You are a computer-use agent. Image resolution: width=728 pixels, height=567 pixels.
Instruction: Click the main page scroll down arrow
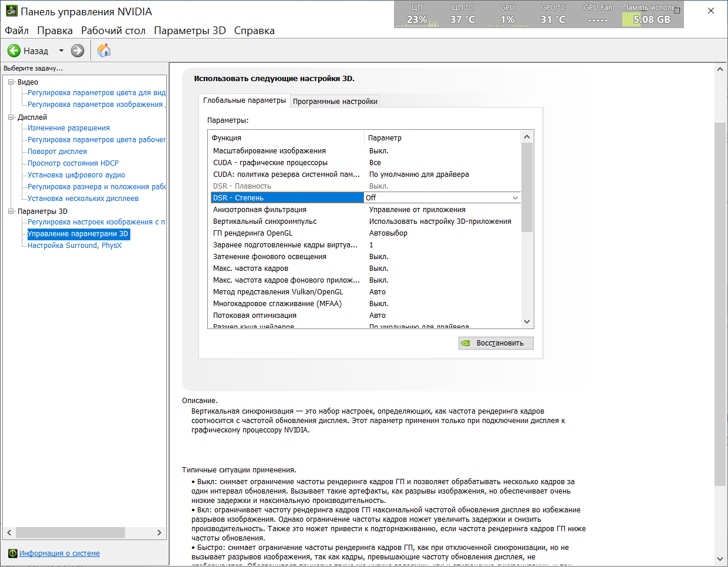pos(720,559)
